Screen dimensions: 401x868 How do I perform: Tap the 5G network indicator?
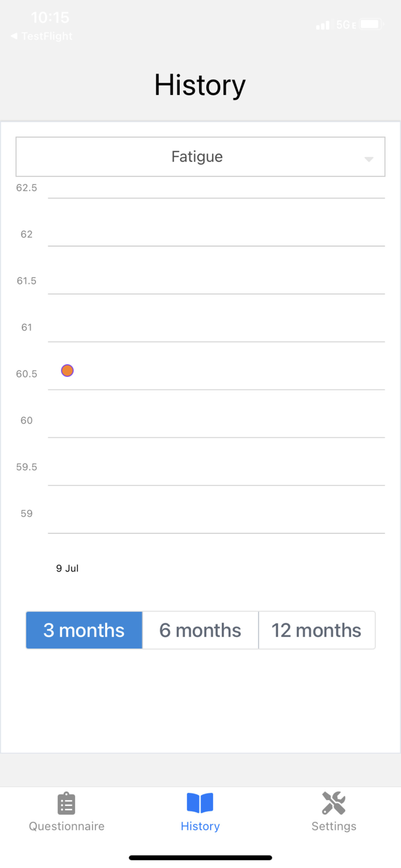click(346, 25)
